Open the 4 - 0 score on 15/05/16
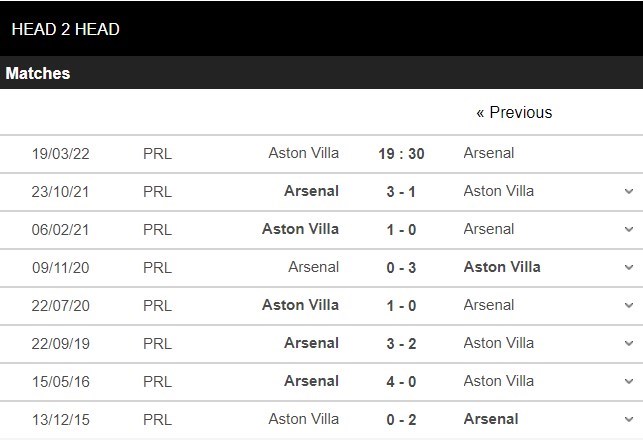This screenshot has width=643, height=448. [401, 382]
